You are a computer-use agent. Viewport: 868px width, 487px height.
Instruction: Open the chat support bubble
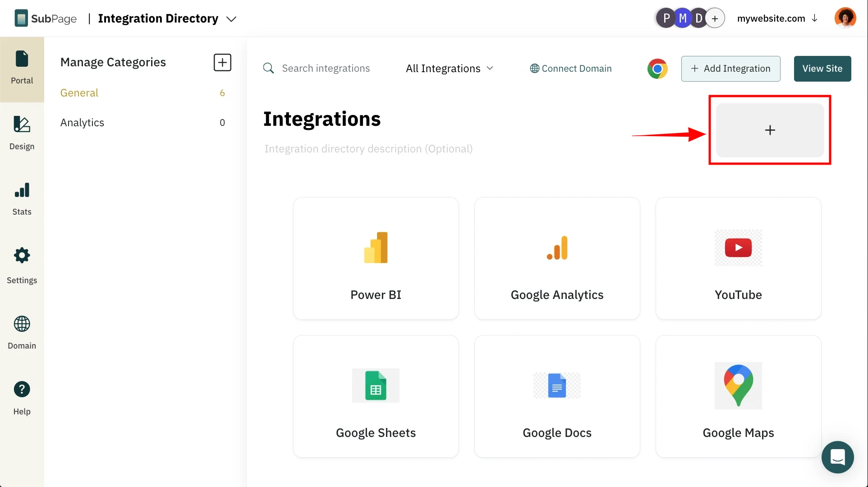point(837,457)
